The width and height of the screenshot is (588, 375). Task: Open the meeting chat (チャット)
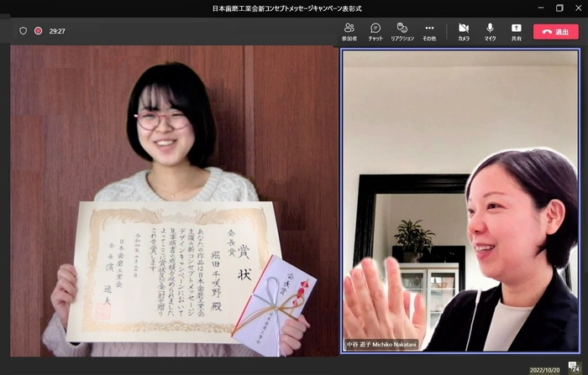375,31
